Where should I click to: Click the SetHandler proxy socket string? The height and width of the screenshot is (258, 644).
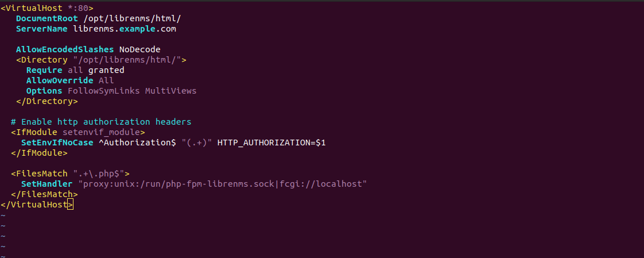(x=222, y=183)
